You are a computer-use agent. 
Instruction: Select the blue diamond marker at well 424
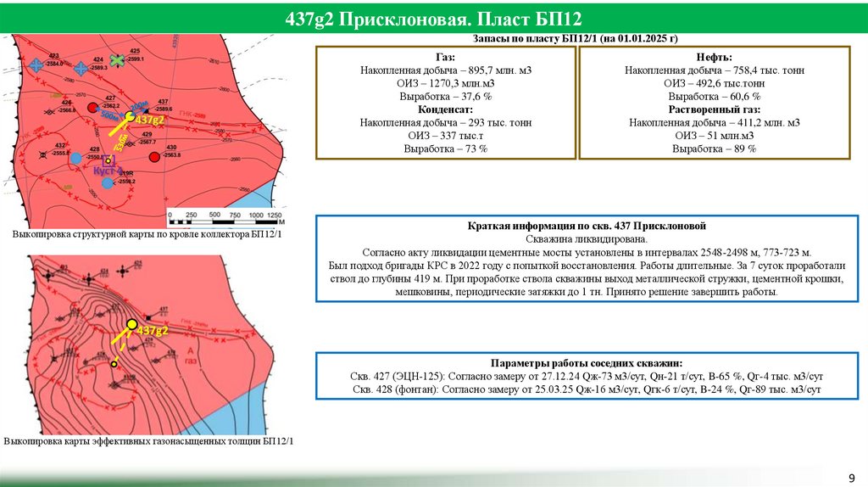tap(81, 70)
